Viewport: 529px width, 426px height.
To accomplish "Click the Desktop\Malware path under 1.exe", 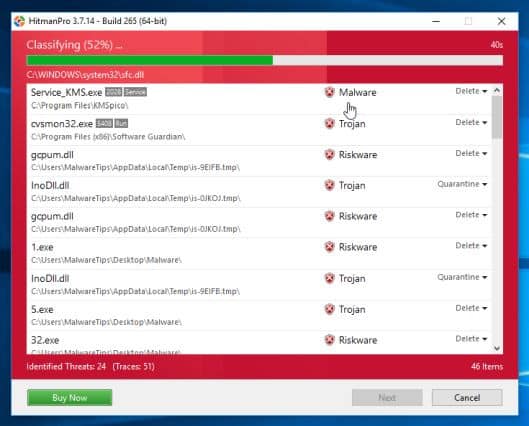I will point(106,260).
